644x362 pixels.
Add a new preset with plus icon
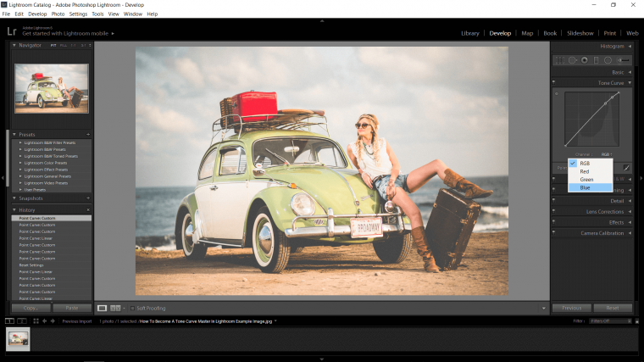88,134
